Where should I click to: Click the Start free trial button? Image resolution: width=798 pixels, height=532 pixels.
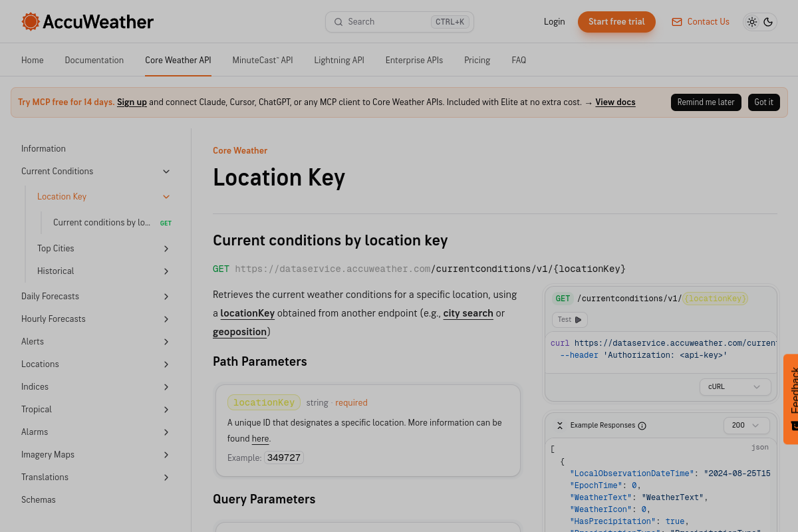[x=616, y=22]
